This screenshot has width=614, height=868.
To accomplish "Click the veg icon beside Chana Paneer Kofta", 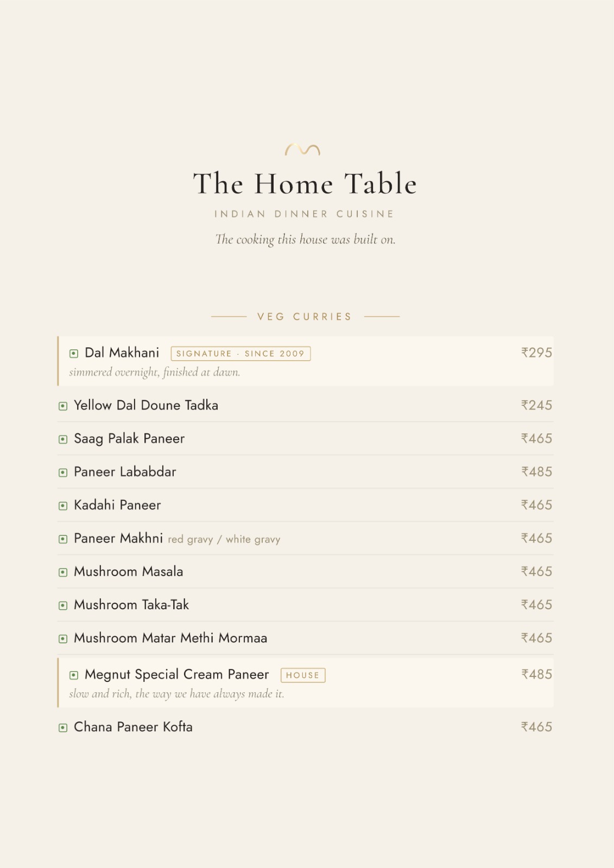I will click(63, 727).
